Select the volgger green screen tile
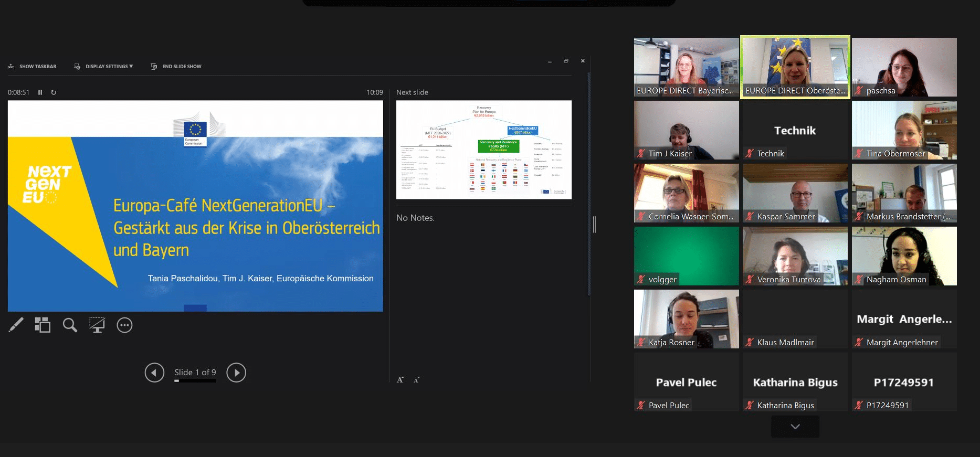 (x=687, y=256)
